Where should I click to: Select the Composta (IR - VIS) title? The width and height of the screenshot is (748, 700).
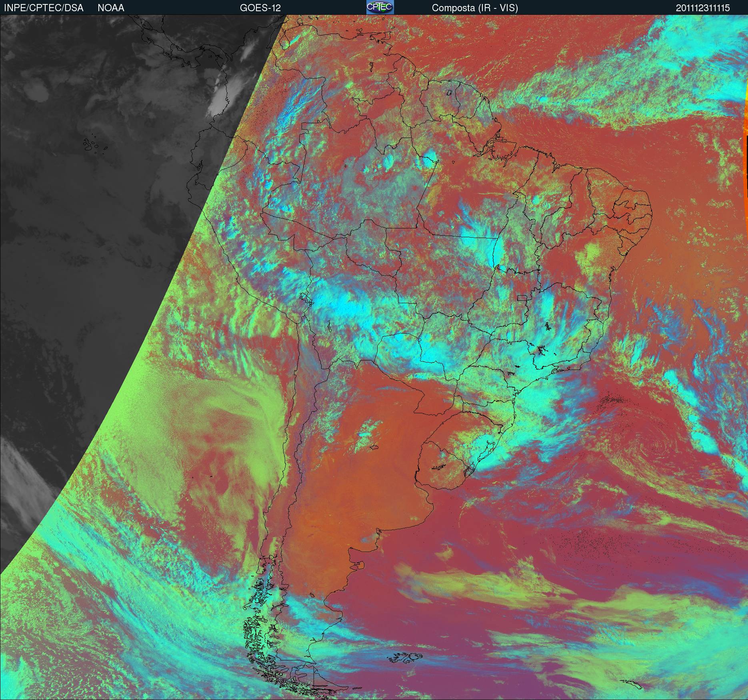coord(475,8)
